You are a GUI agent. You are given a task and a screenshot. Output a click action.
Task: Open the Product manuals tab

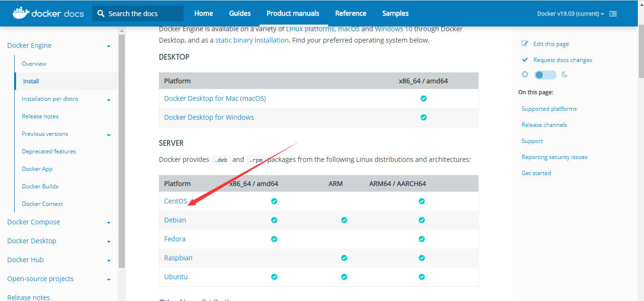coord(293,13)
